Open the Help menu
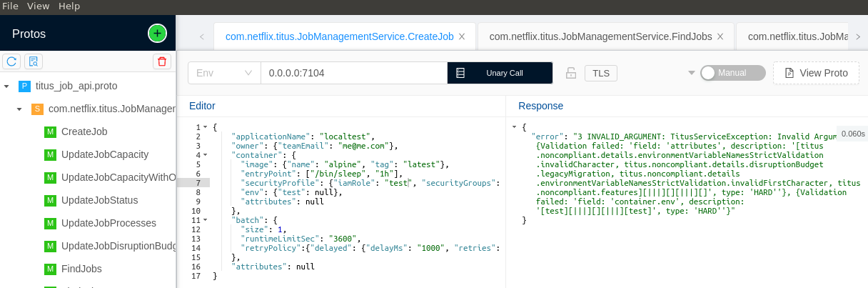The image size is (868, 288). pyautogui.click(x=69, y=6)
